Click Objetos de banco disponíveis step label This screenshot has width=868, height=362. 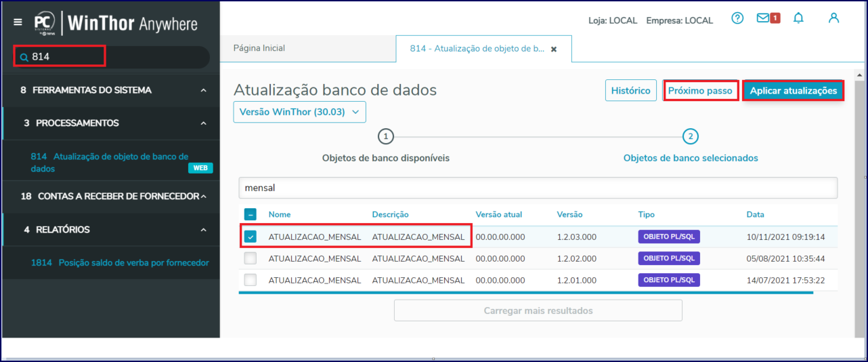pos(386,158)
